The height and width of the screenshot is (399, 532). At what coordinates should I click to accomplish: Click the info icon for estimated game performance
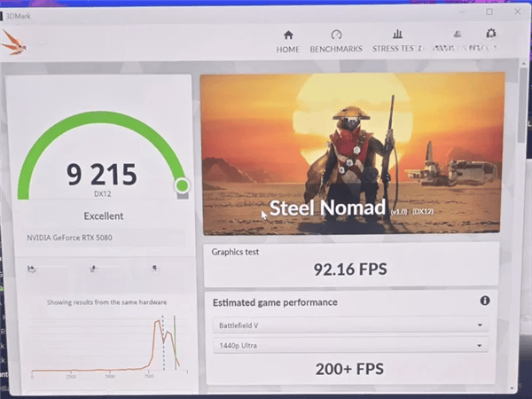[485, 301]
